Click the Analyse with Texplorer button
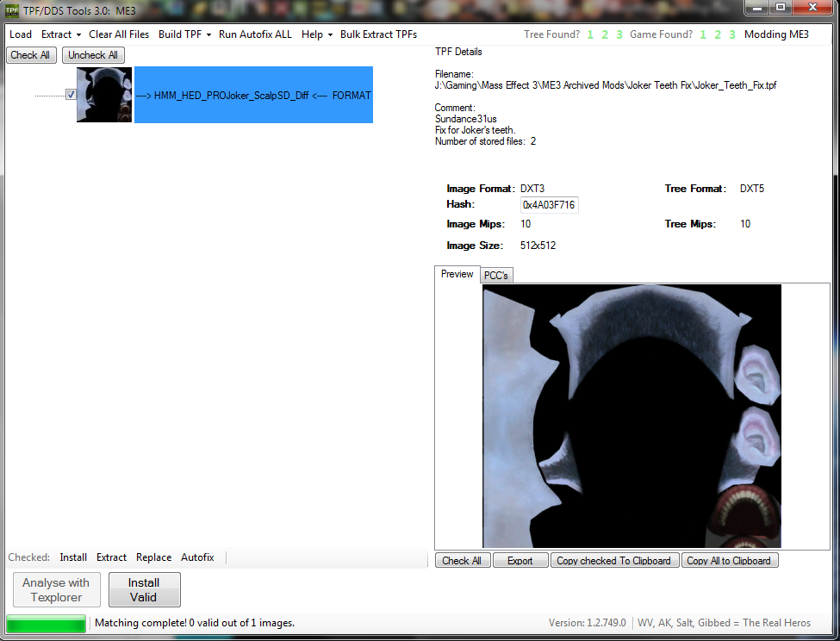The height and width of the screenshot is (641, 840). pyautogui.click(x=56, y=589)
